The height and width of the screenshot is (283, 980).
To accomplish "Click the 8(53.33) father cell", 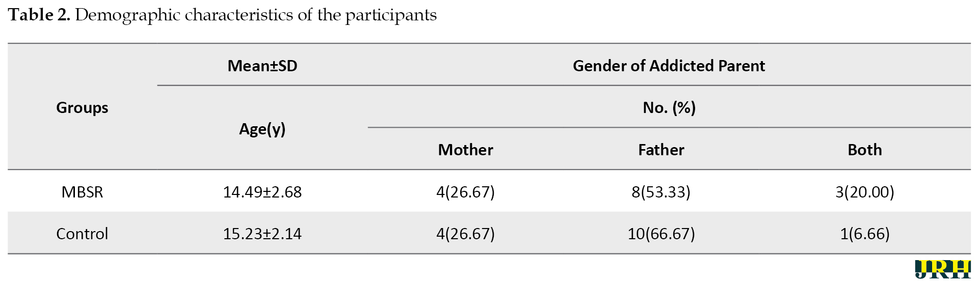I will (661, 192).
